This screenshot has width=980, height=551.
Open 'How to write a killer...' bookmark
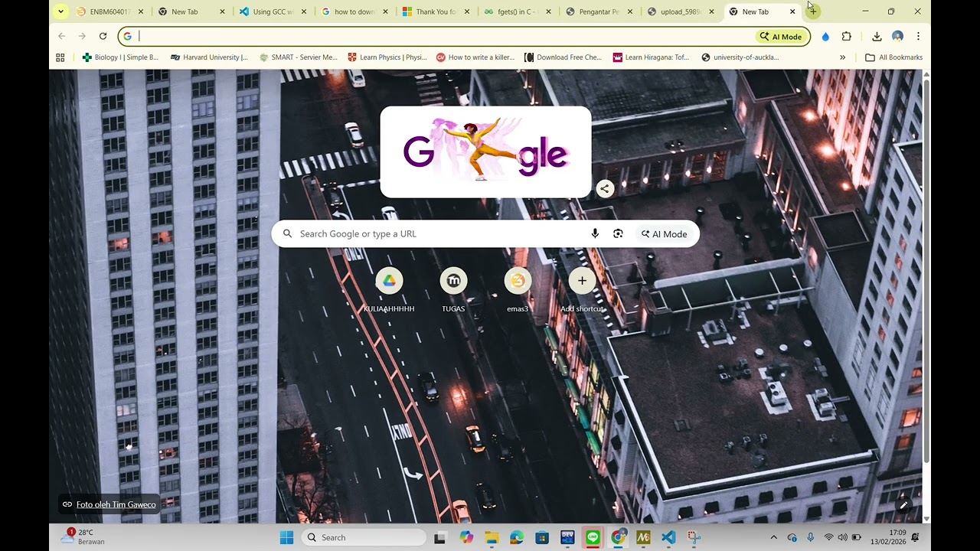[475, 57]
